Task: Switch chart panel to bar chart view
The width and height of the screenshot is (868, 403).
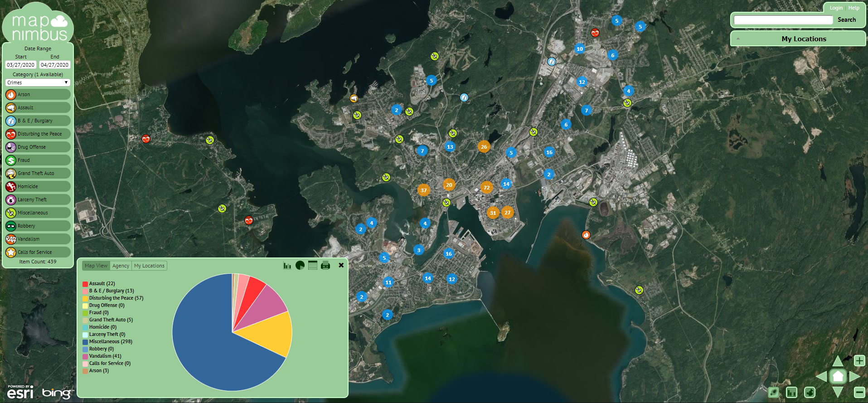Action: (x=287, y=266)
